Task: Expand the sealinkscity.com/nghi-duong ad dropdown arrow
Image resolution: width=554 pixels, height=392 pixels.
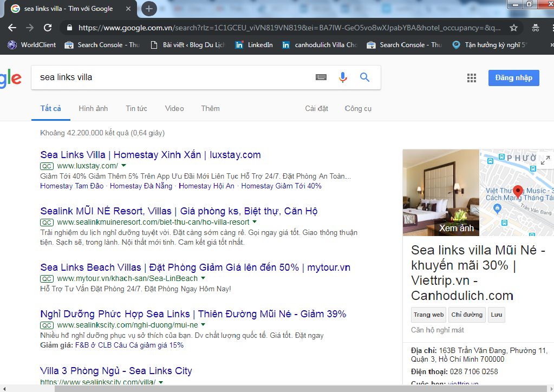Action: click(x=203, y=324)
